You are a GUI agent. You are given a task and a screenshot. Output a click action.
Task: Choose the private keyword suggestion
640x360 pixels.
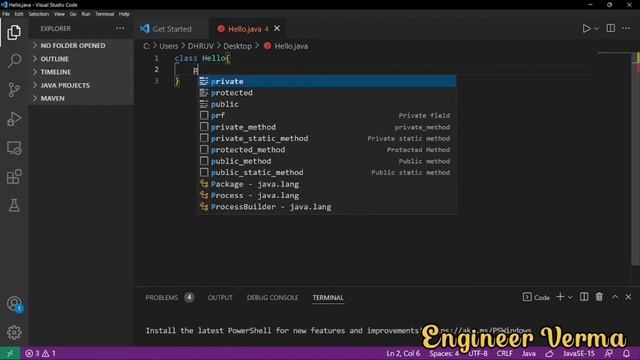327,81
